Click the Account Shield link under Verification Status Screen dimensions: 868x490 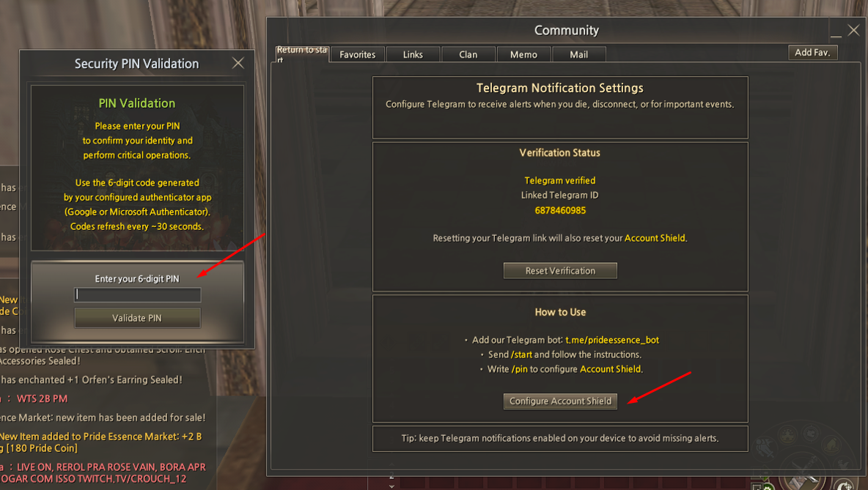coord(655,238)
